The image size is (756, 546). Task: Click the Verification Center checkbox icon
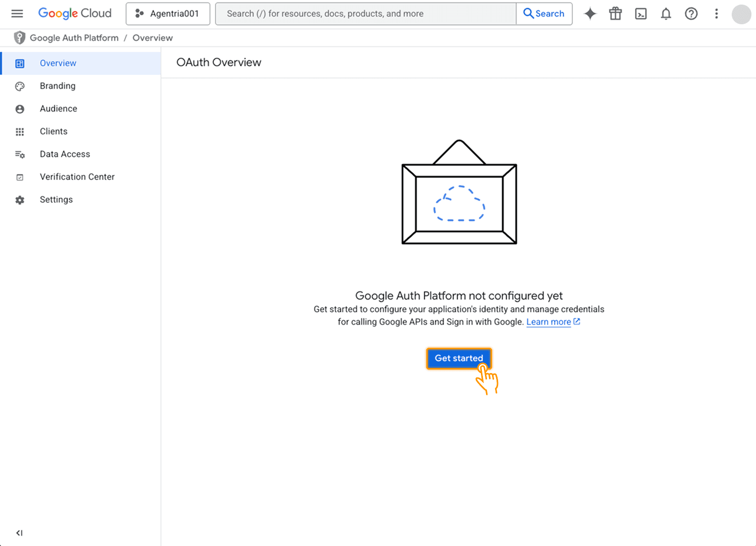click(20, 177)
